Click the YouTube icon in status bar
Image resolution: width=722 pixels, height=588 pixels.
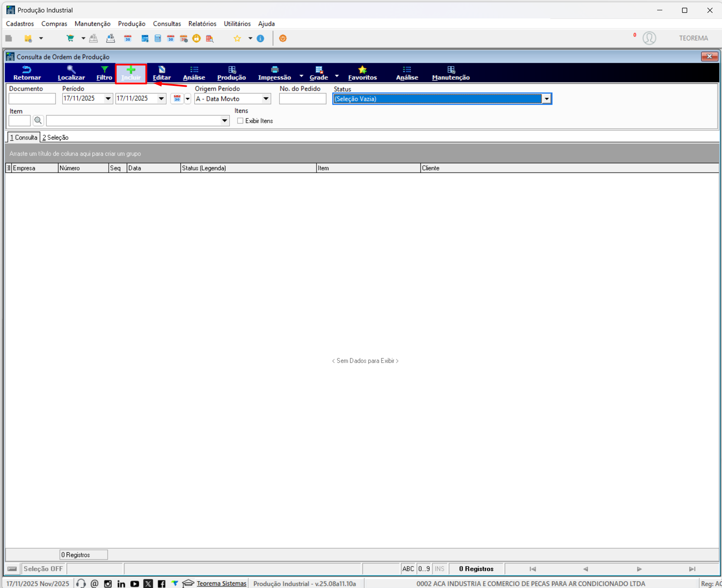134,583
